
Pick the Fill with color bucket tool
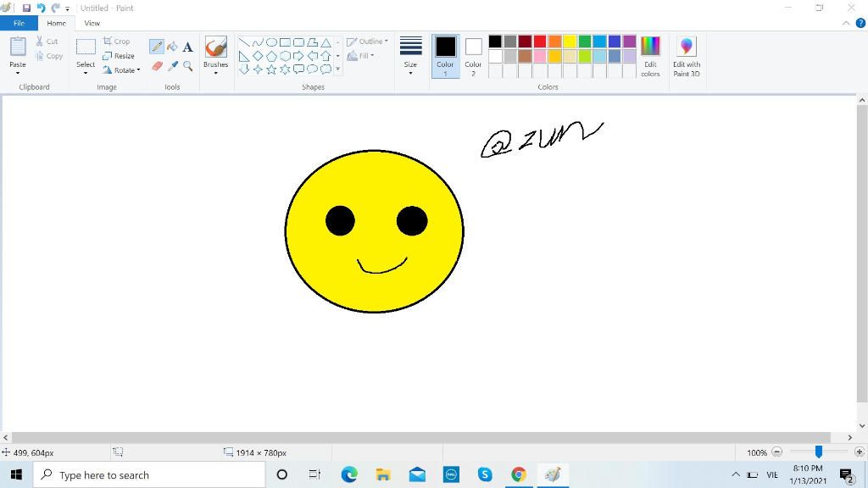(x=172, y=47)
